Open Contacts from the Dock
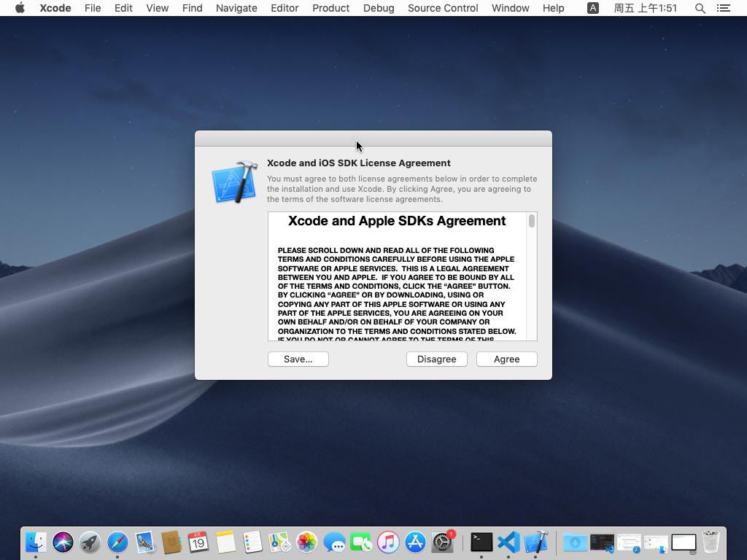Viewport: 747px width, 560px height. (x=171, y=542)
